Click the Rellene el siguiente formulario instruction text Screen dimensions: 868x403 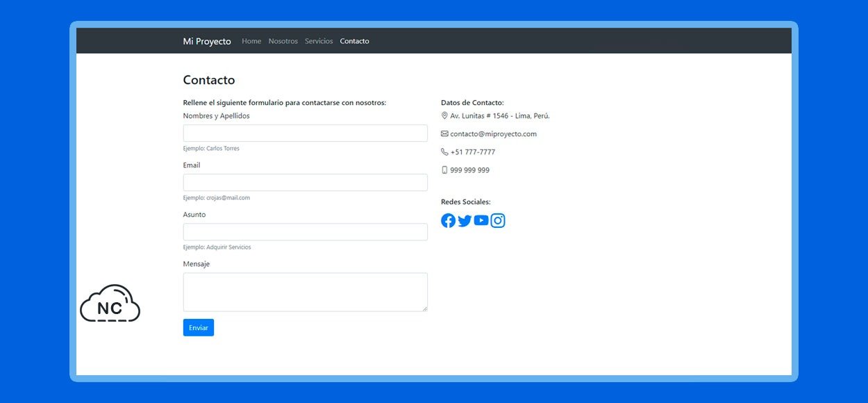click(285, 103)
